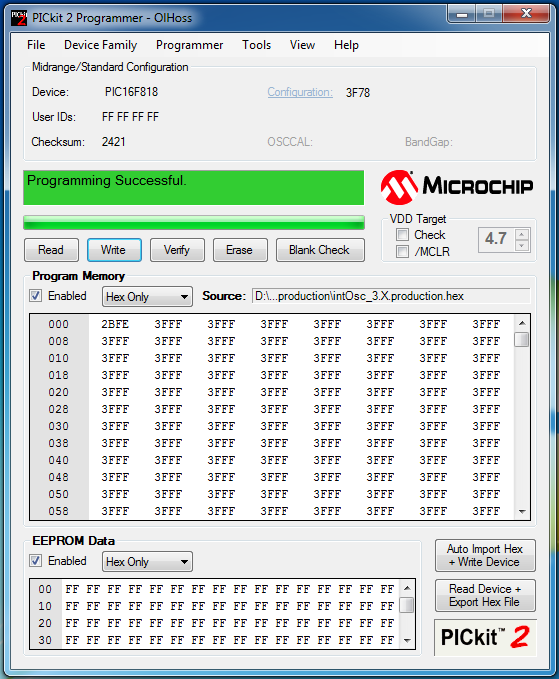Click EEPROM Data scrollbar down arrow
The height and width of the screenshot is (679, 559).
[x=407, y=640]
